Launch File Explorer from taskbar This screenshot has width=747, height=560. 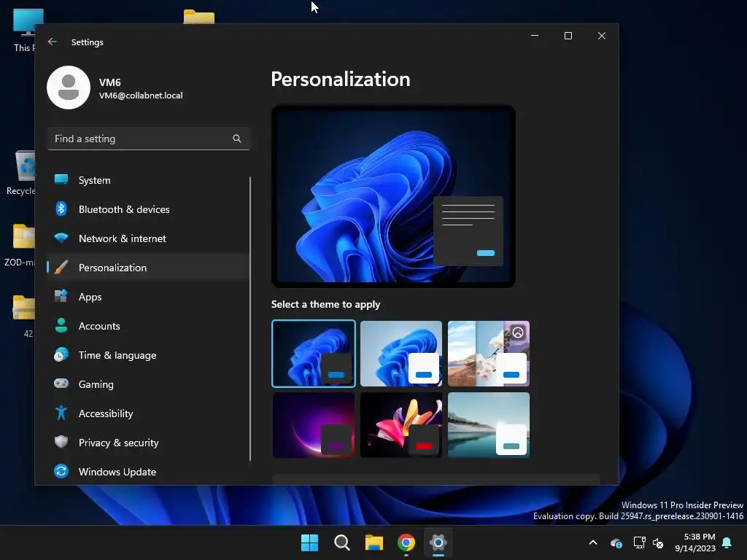tap(374, 542)
